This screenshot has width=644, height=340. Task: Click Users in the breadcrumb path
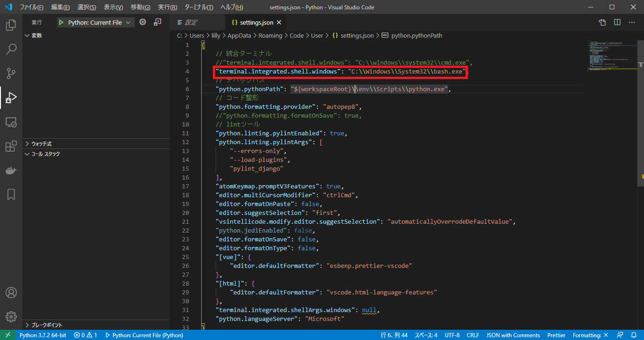pyautogui.click(x=197, y=35)
